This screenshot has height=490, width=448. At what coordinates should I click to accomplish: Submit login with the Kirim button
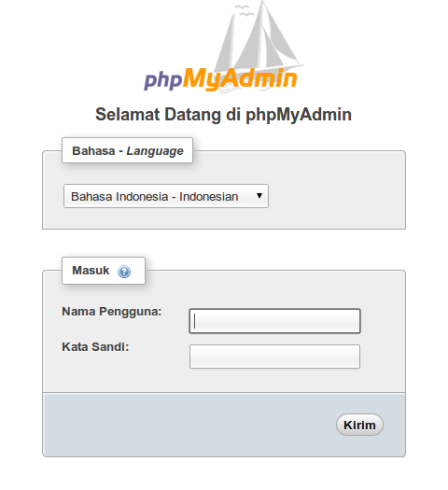point(359,425)
